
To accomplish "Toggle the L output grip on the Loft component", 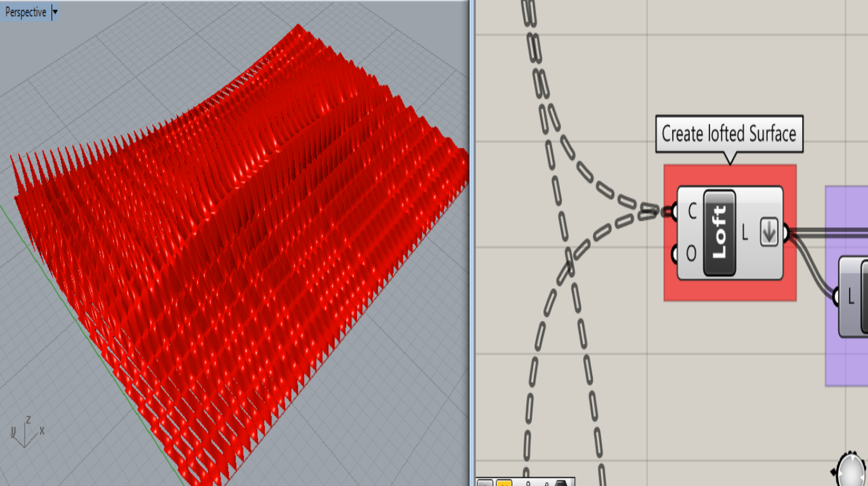I will [x=786, y=232].
